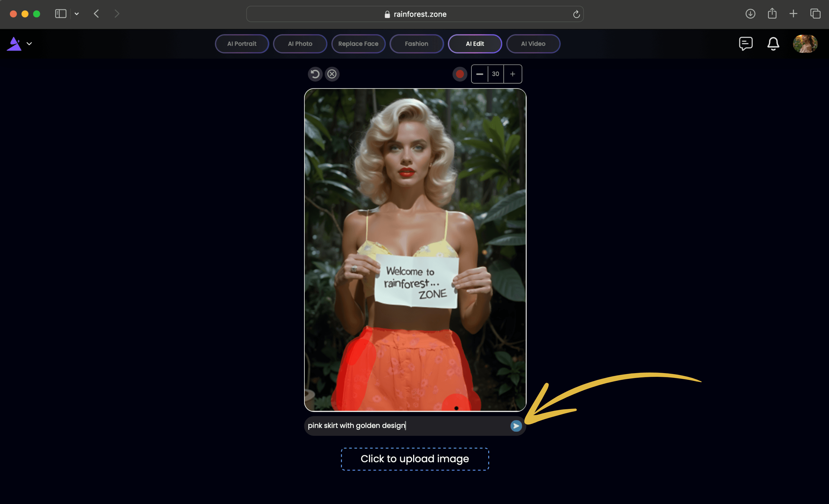Click the undo/restore icon
Screen dimensions: 829x504
315,74
